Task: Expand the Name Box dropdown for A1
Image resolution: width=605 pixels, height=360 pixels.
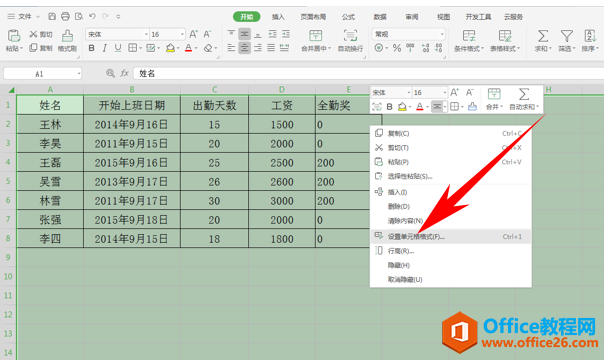Action: pos(79,73)
